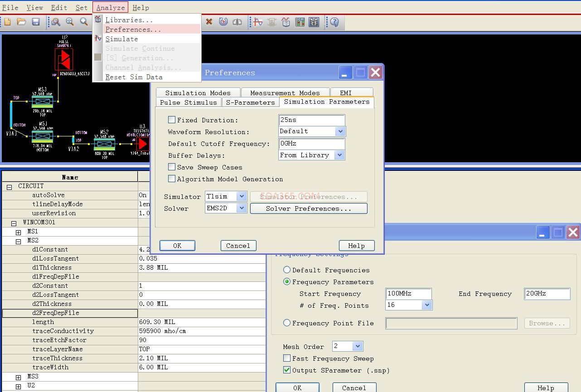Screen dimensions: 581x392
Task: Open the Solver EMS2D dropdown
Action: point(242,208)
